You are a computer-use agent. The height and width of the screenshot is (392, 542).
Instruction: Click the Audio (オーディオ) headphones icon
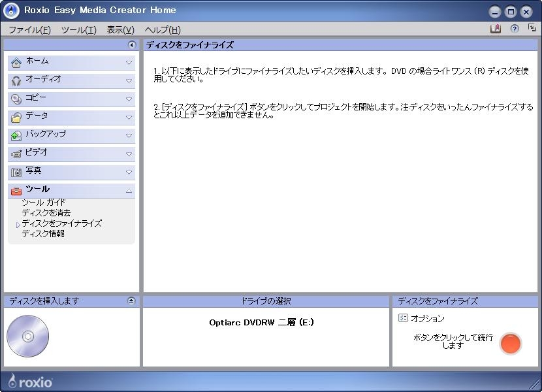click(16, 81)
